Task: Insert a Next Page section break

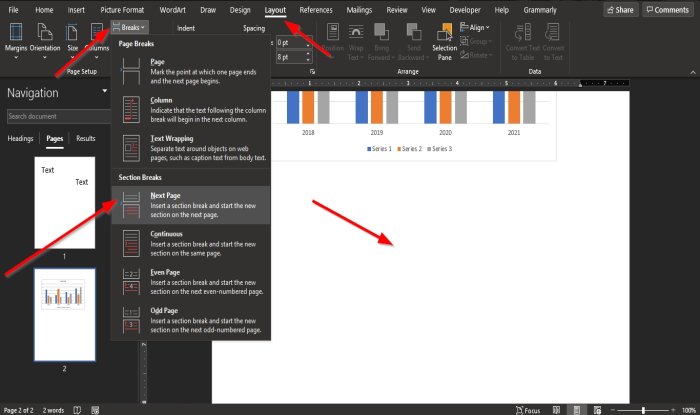Action: tap(191, 205)
